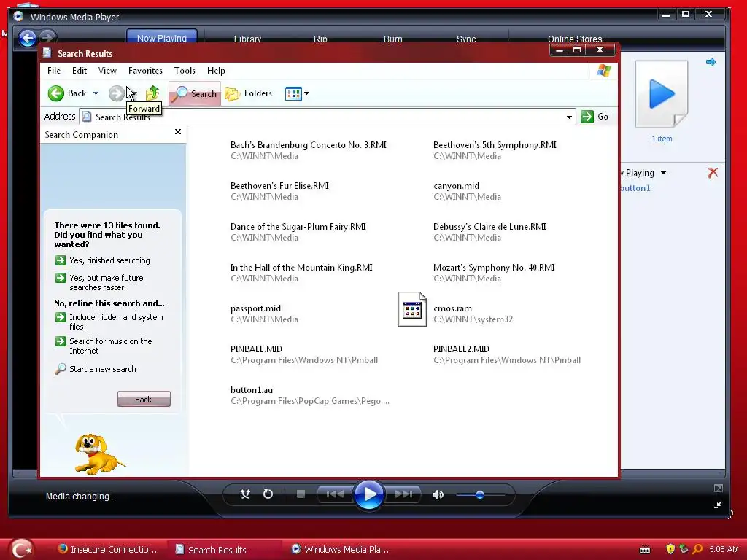Click the grey Forward arrow button
Viewport: 747px width, 560px height.
coord(116,93)
